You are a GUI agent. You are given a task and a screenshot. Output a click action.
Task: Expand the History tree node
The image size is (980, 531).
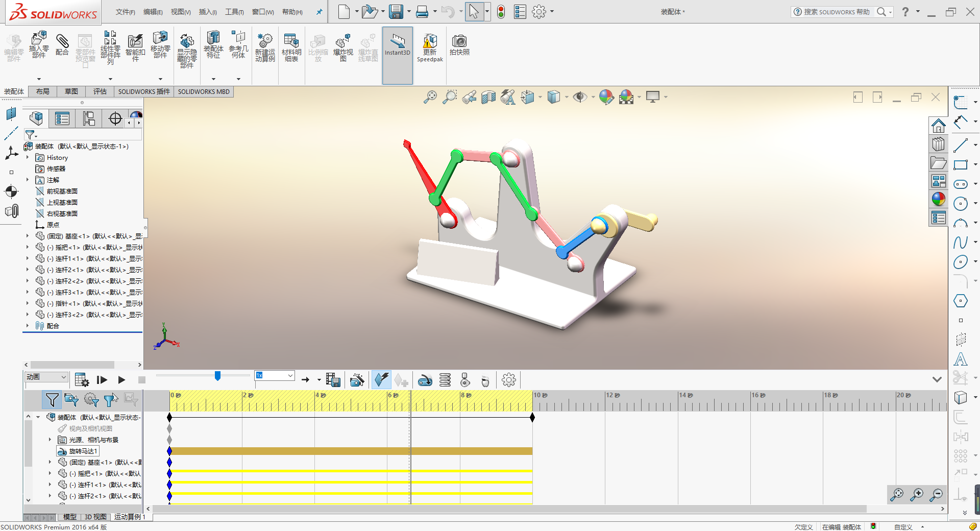[x=28, y=158]
